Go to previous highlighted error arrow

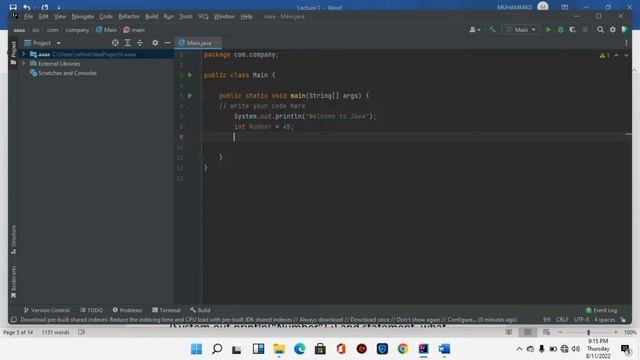pos(617,55)
